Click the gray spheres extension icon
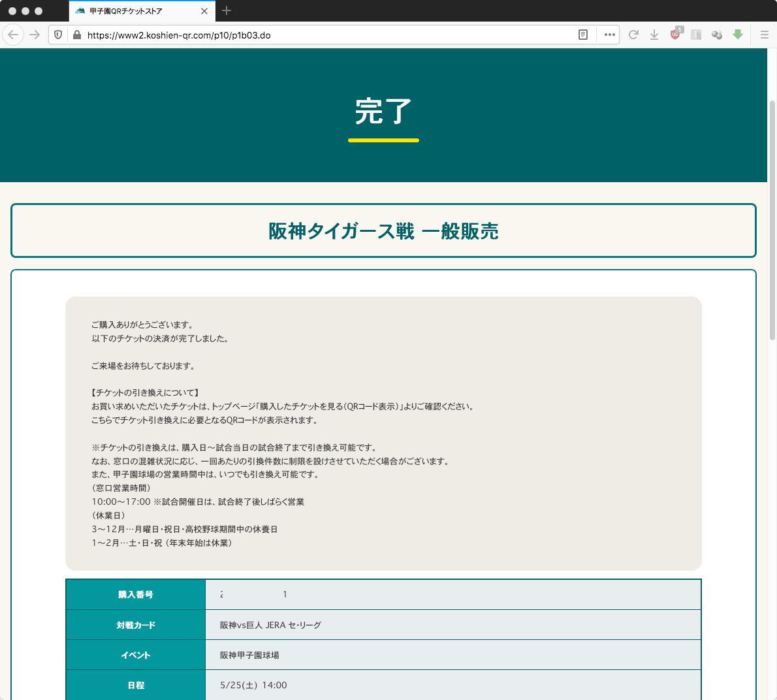 (x=716, y=35)
